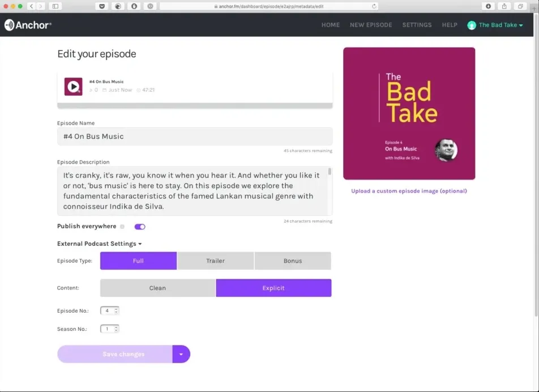This screenshot has height=392, width=539.
Task: Click the 'Just Now' publish time
Action: 120,90
